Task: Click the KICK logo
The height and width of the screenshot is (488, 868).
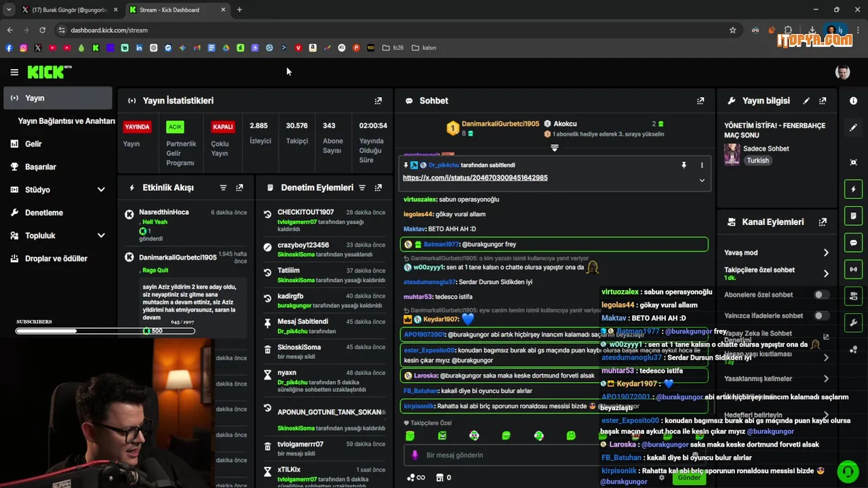Action: click(50, 72)
